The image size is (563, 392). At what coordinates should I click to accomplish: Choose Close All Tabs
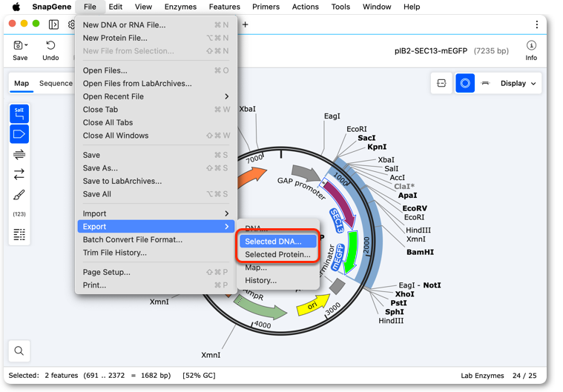pos(156,123)
